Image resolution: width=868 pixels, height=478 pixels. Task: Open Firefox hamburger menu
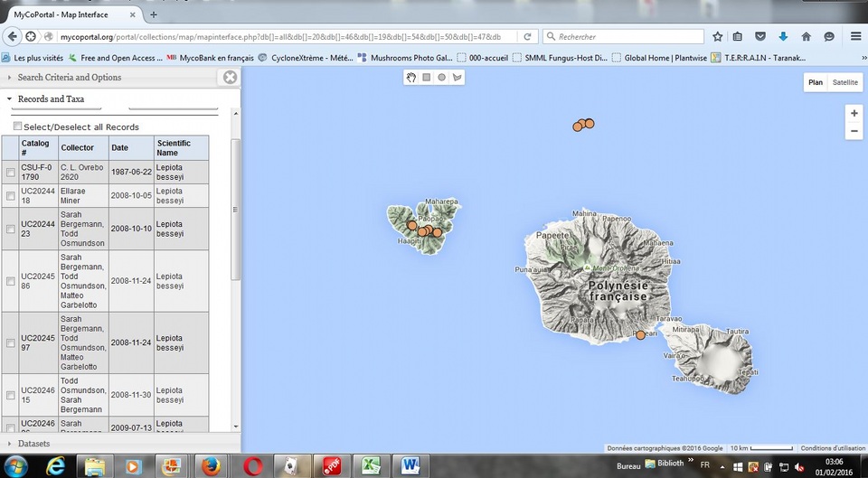click(855, 36)
